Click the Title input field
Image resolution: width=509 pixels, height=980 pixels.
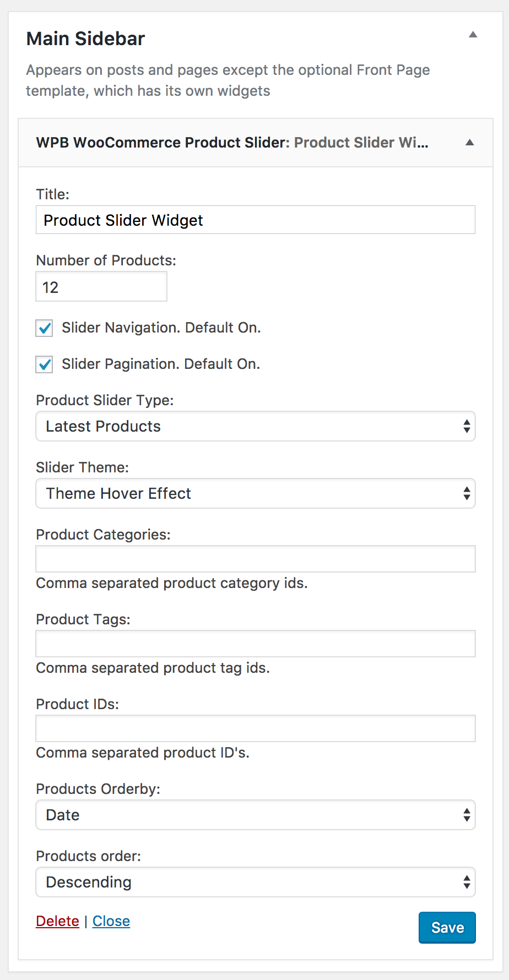(x=256, y=220)
